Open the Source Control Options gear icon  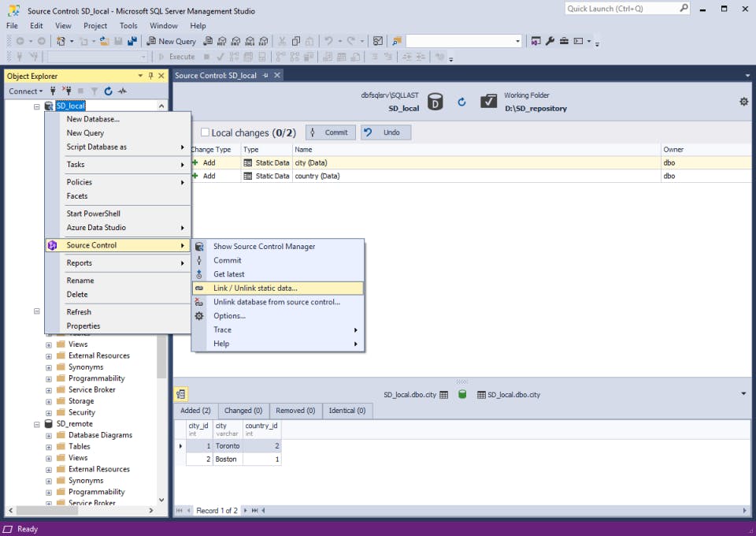[743, 101]
